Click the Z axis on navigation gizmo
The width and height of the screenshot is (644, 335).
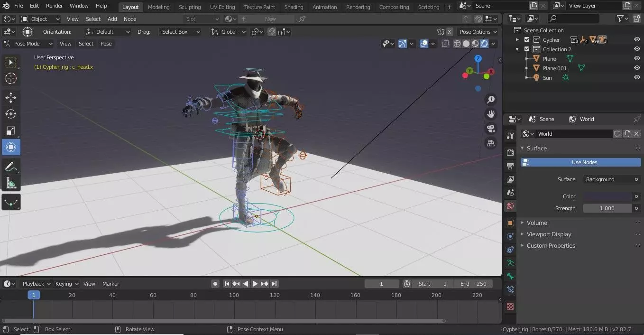pos(478,58)
